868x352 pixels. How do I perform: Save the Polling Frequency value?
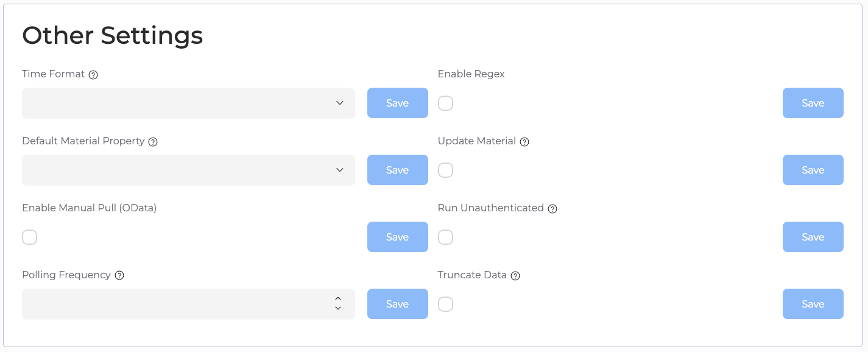(398, 304)
